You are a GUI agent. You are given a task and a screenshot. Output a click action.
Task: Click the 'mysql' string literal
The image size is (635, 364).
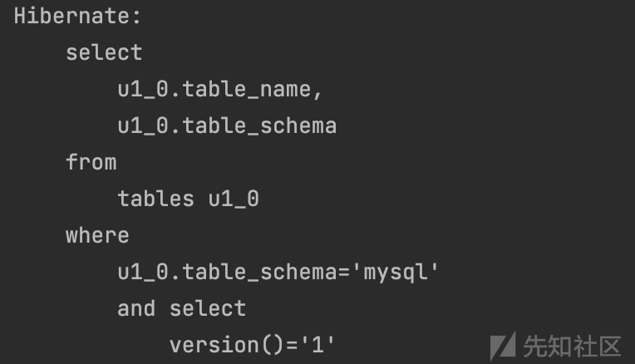point(396,272)
